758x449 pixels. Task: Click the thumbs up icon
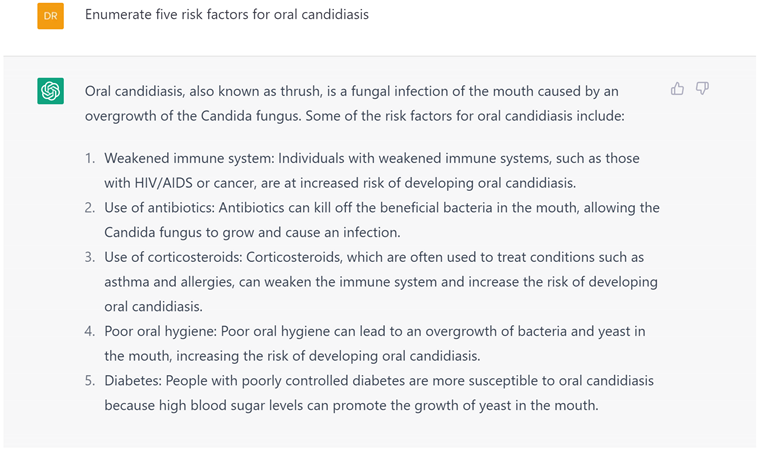[677, 89]
